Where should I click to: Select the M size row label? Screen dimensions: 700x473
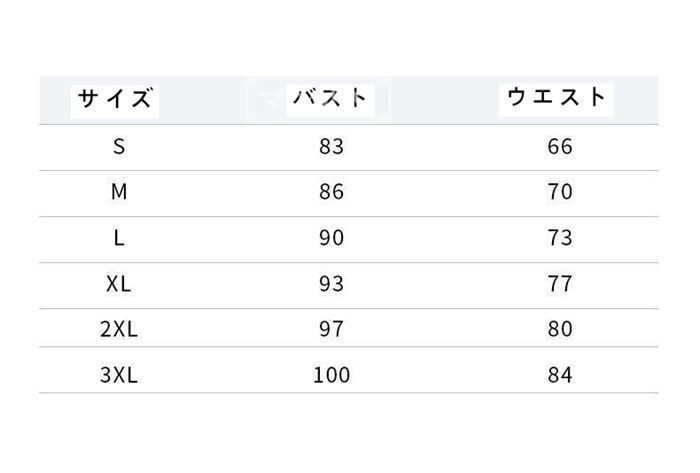click(x=119, y=192)
